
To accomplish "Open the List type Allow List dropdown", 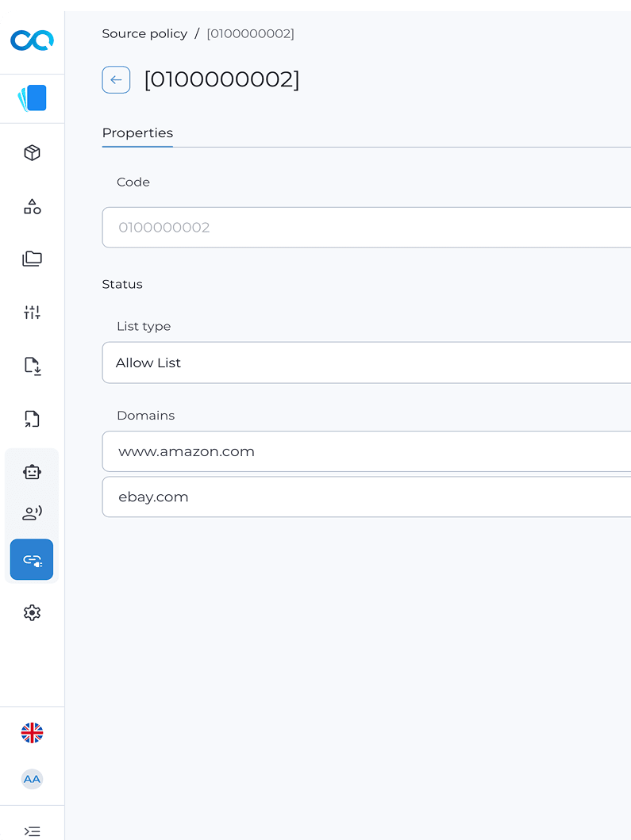I will tap(366, 362).
